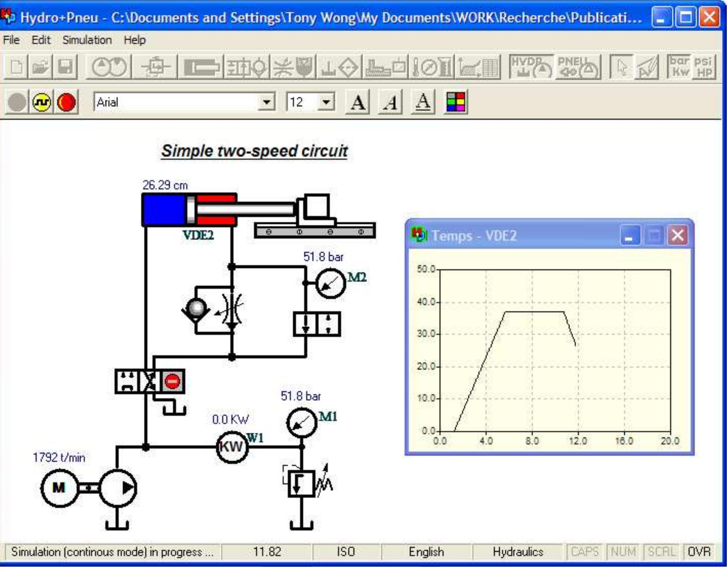Image resolution: width=728 pixels, height=567 pixels.
Task: Click the directional valve's red stop actuator
Action: tap(172, 382)
